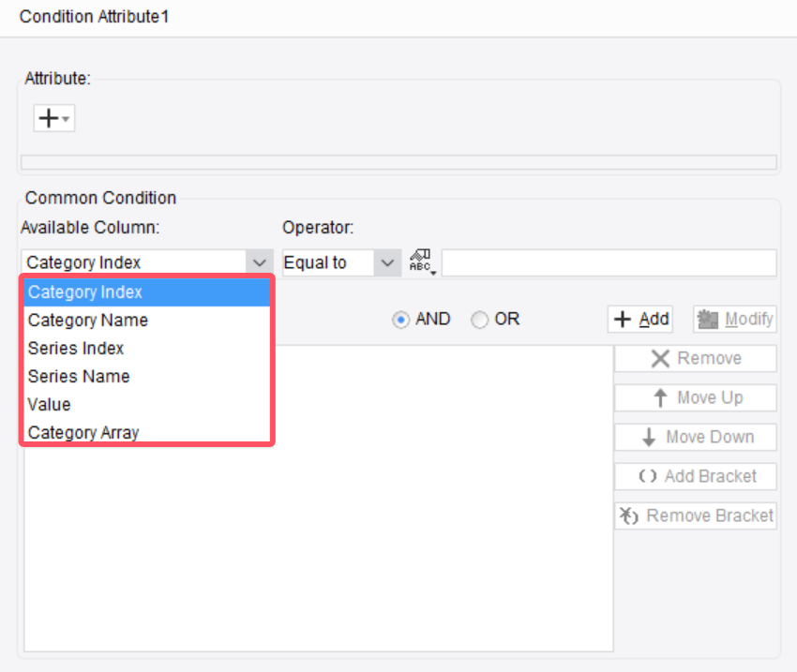Viewport: 797px width, 672px height.
Task: Open the Attribute plus add button
Action: pyautogui.click(x=53, y=118)
